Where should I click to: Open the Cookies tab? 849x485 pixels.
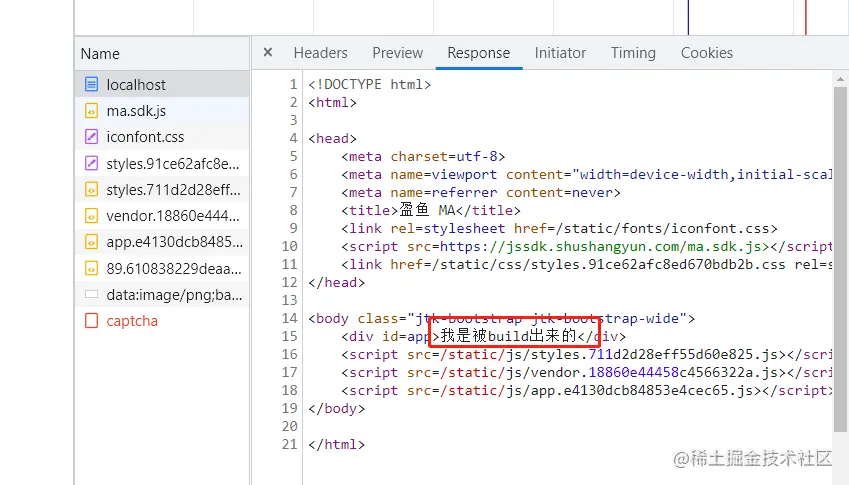pyautogui.click(x=707, y=53)
